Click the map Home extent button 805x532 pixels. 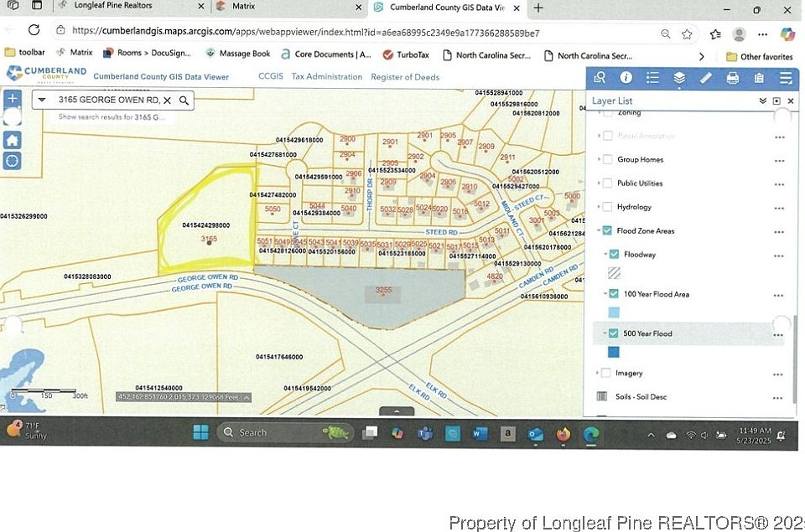(x=13, y=140)
